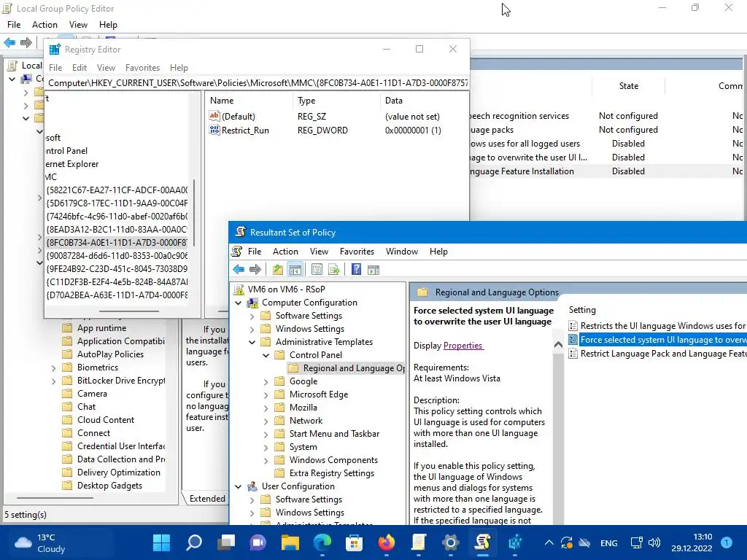Open Group Policy Editor Help menu
This screenshot has width=747, height=560.
point(108,25)
